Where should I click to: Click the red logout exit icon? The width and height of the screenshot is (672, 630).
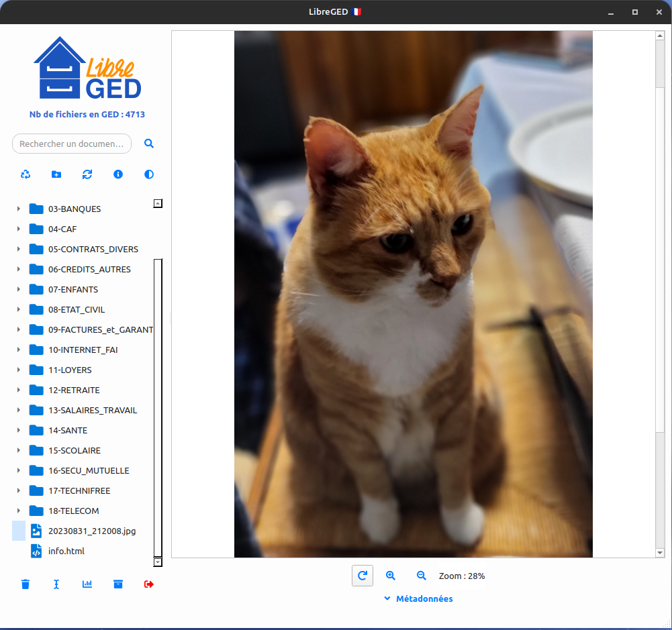(149, 584)
